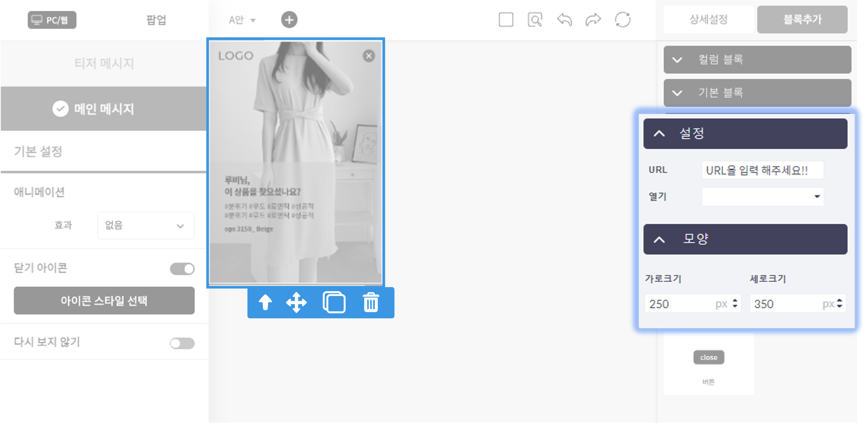868x423 pixels.
Task: Expand the 컬럼 블록 section
Action: coord(757,59)
